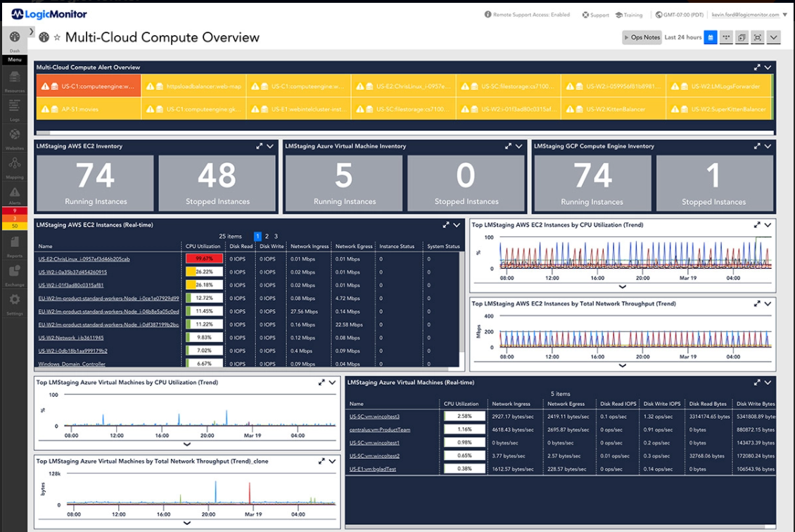Open the Mapping sidebar icon
795x532 pixels.
tap(14, 167)
